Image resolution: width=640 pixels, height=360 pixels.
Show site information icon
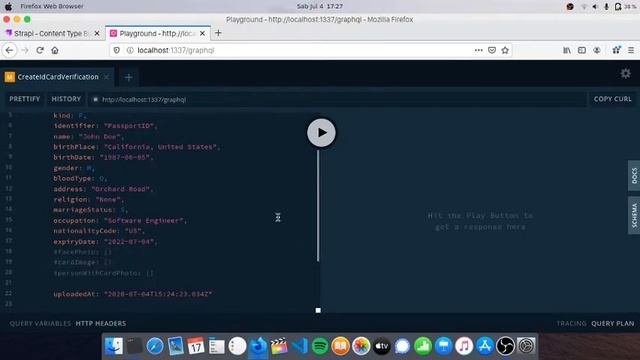tap(130, 50)
